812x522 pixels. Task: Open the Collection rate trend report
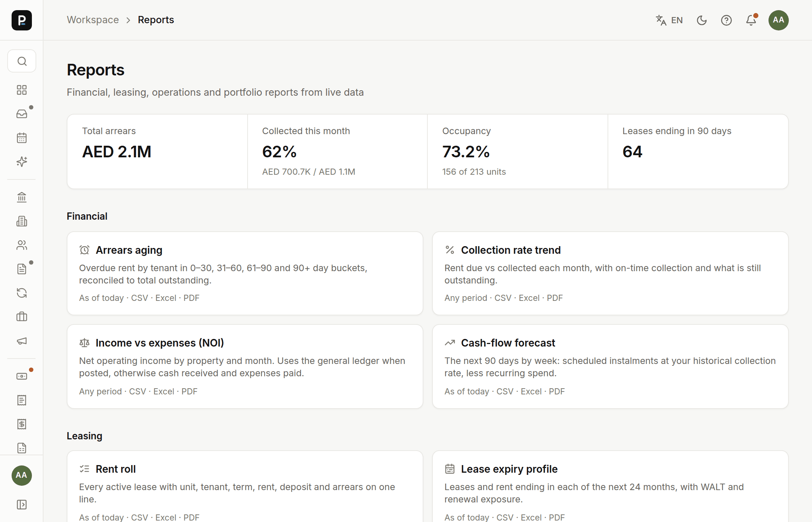pyautogui.click(x=610, y=273)
